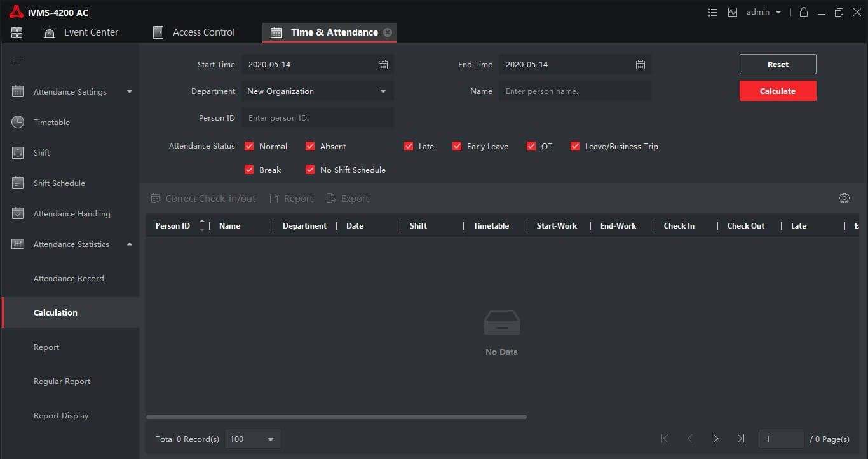
Task: Click the Report toolbar icon
Action: 274,199
